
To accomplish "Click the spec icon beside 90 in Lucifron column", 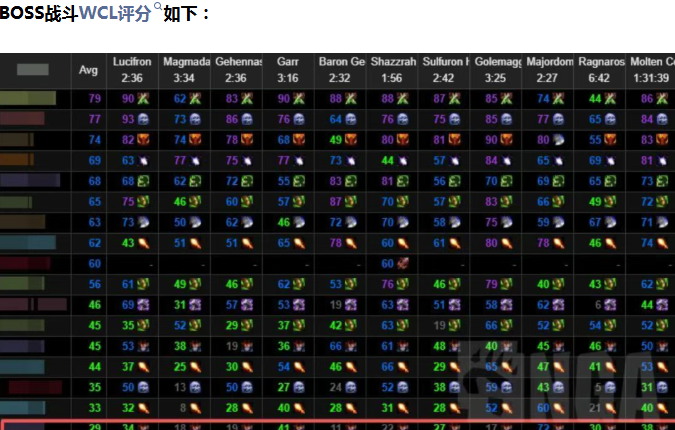I will [143, 99].
